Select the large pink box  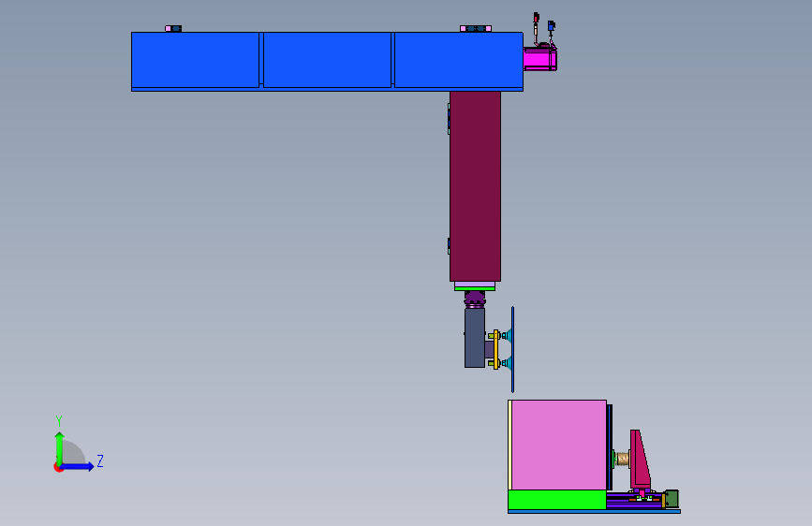click(x=559, y=445)
